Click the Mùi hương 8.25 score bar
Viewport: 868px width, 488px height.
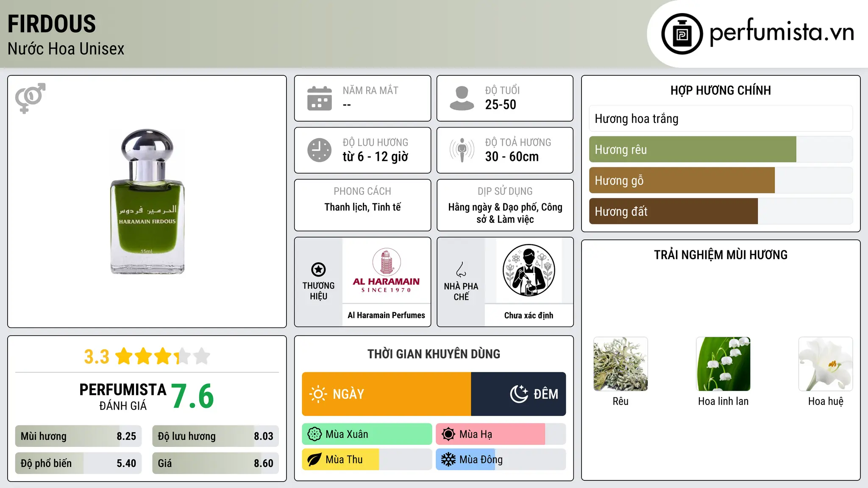(x=78, y=436)
